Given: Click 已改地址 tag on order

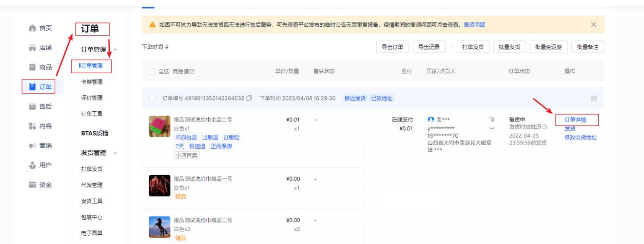Looking at the screenshot, I should pyautogui.click(x=382, y=98).
